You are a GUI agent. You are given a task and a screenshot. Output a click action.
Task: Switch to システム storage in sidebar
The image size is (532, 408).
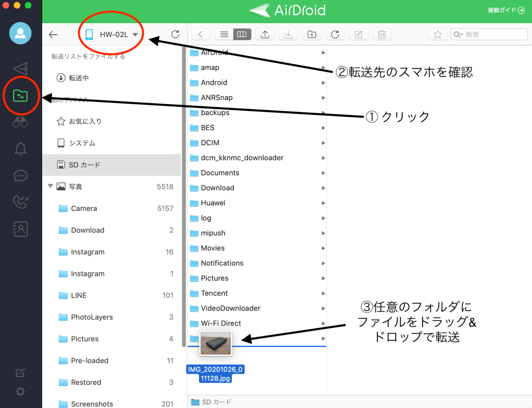[x=82, y=143]
